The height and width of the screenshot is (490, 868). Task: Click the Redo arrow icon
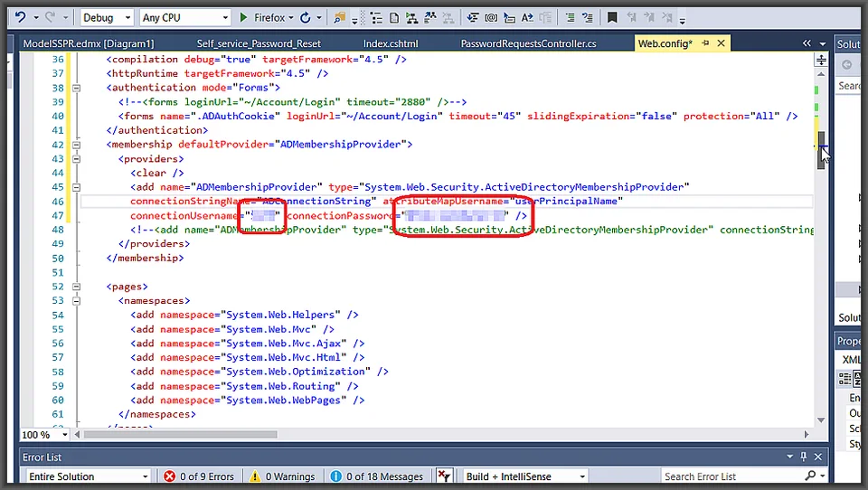pyautogui.click(x=51, y=17)
